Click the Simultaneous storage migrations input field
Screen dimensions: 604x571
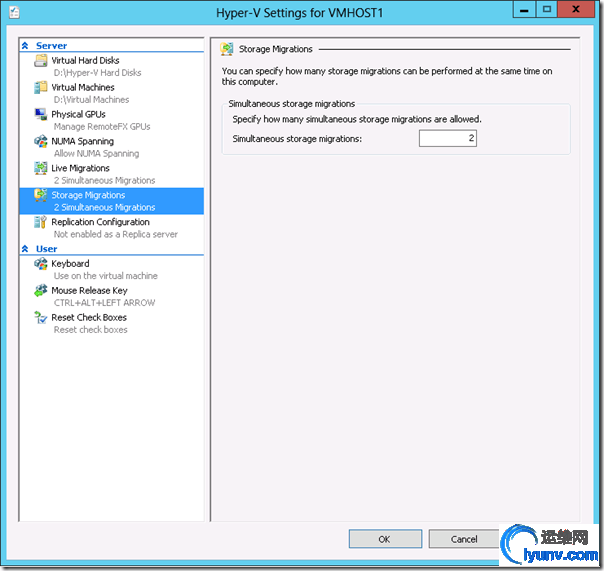point(448,138)
